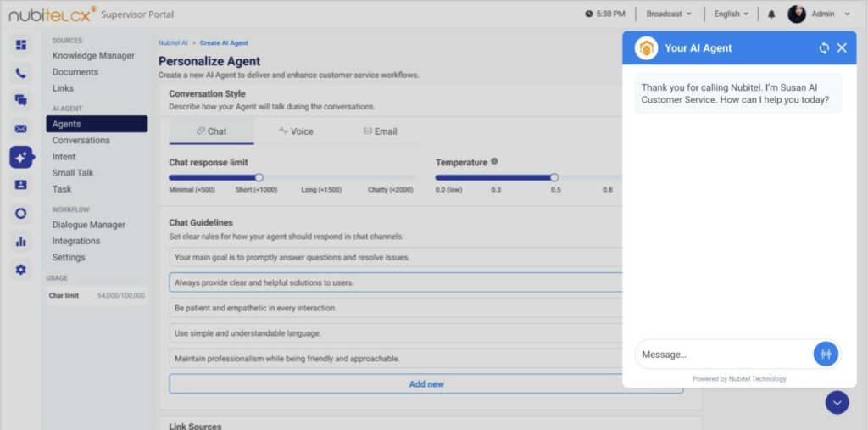This screenshot has height=430, width=868.
Task: Open Knowledge Manager in sidebar
Action: click(x=93, y=55)
